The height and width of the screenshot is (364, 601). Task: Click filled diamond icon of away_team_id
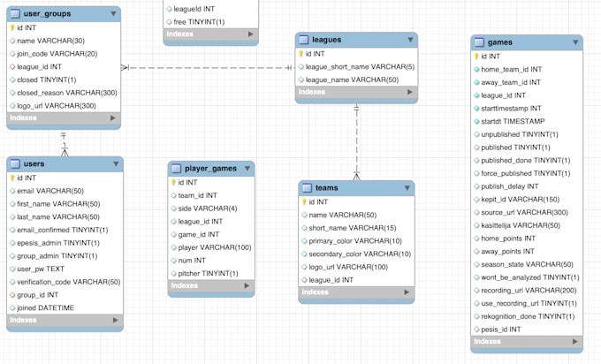[476, 82]
